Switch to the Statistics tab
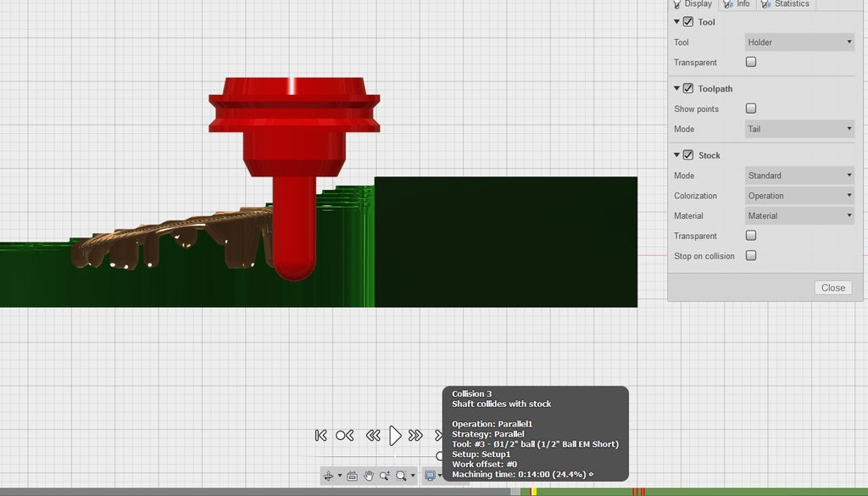This screenshot has height=496, width=868. coord(787,4)
